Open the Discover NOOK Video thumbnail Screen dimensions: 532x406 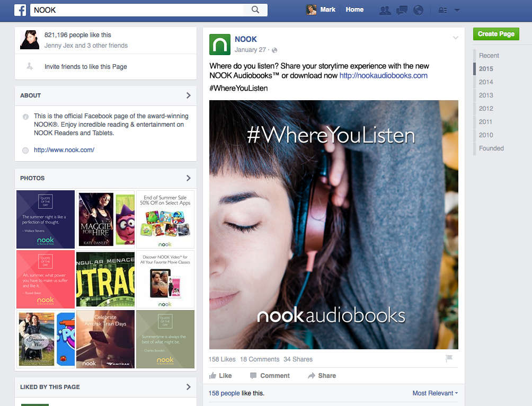(x=165, y=279)
